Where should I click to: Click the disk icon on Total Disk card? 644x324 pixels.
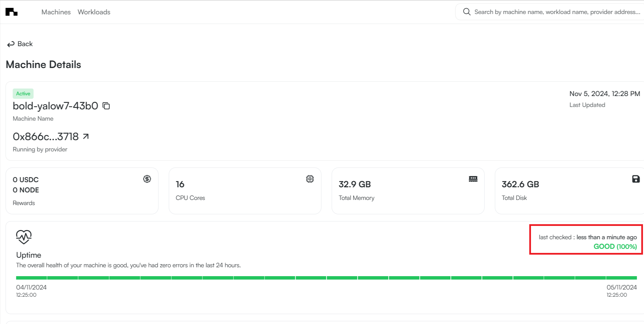[x=635, y=178]
